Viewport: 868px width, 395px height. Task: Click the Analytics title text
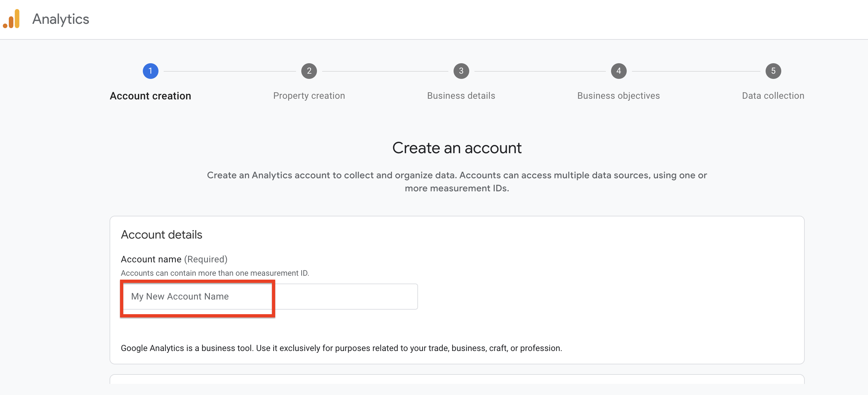click(x=61, y=19)
